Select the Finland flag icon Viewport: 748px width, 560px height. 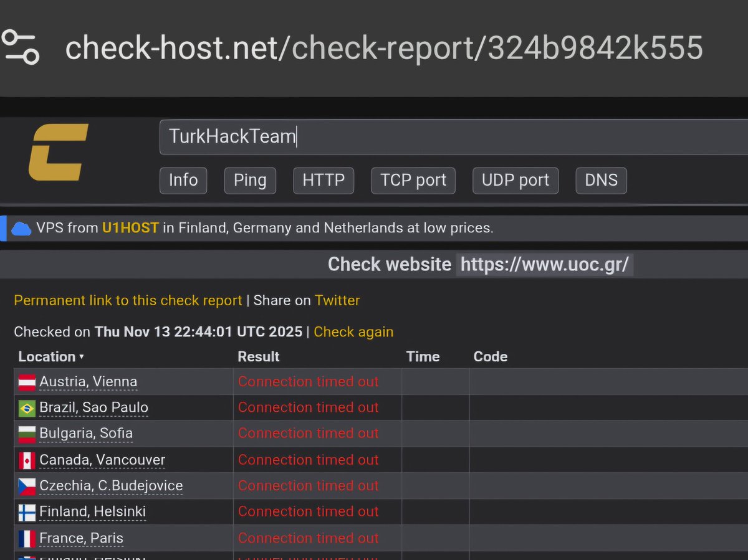pos(27,512)
